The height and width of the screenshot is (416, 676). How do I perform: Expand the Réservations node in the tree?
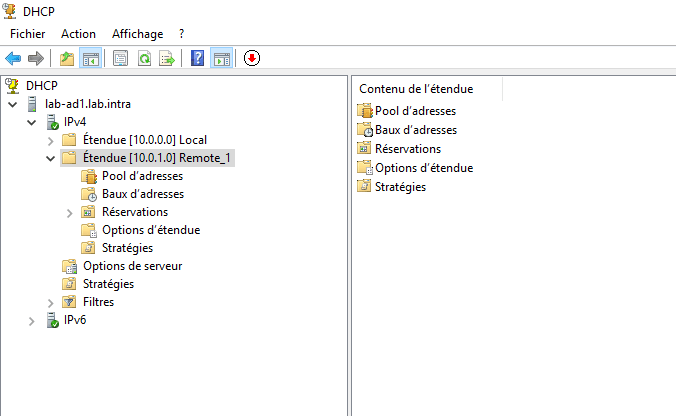click(69, 213)
